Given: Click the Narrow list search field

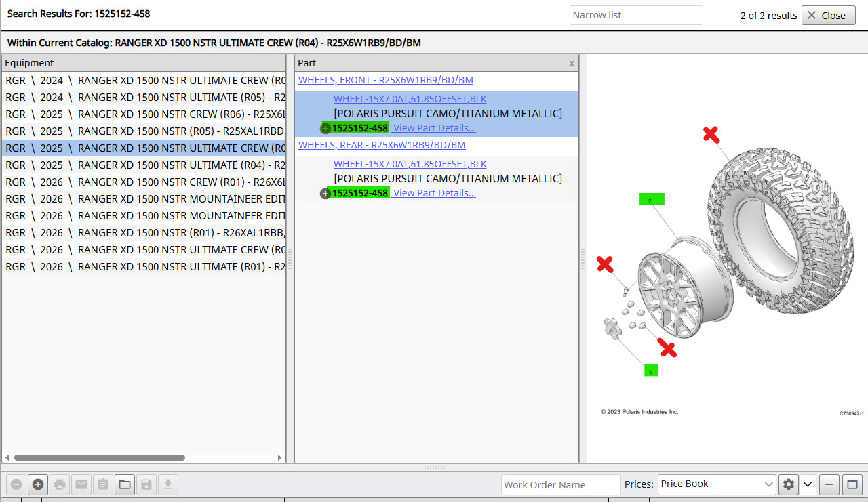Looking at the screenshot, I should point(635,15).
